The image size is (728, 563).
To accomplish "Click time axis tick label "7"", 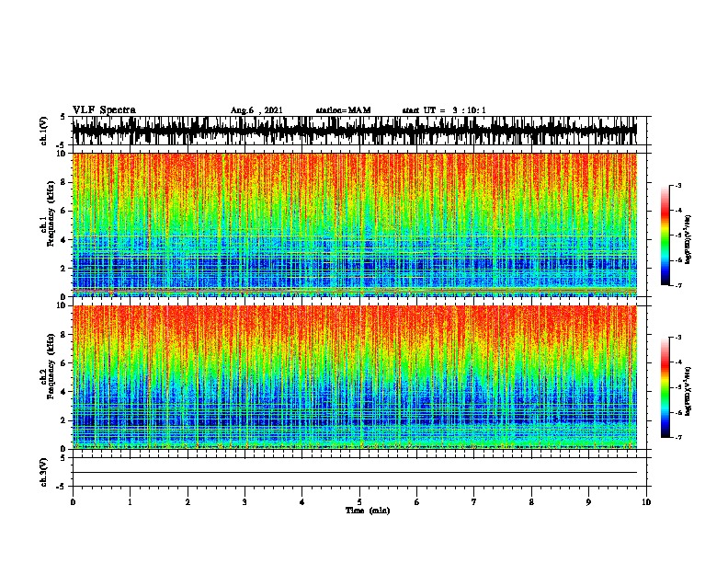I will (474, 502).
